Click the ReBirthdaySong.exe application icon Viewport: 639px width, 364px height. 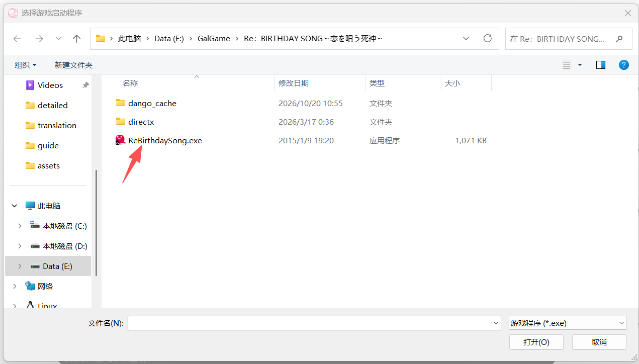[x=121, y=140]
